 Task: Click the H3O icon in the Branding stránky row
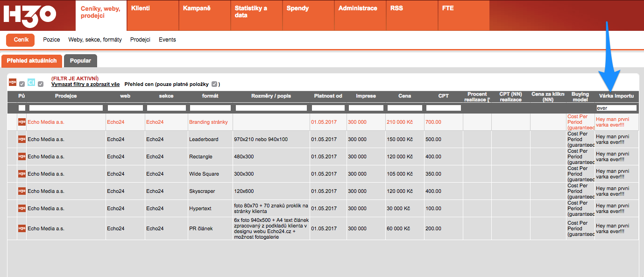coord(22,122)
